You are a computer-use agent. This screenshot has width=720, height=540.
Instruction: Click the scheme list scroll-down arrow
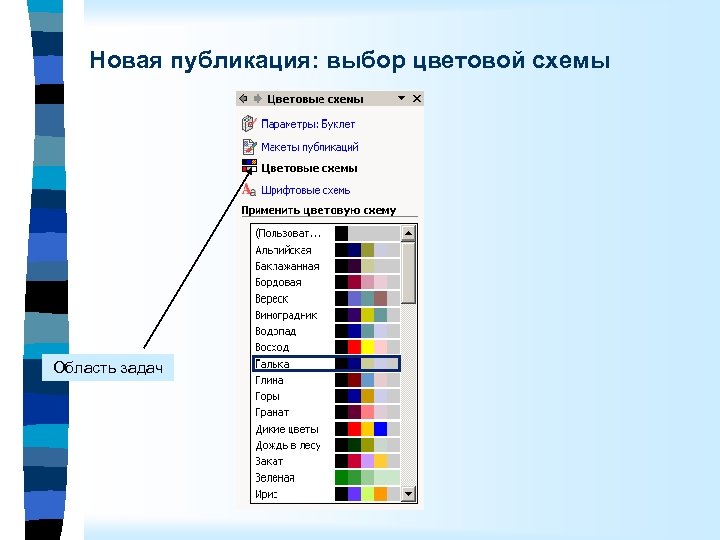click(408, 494)
